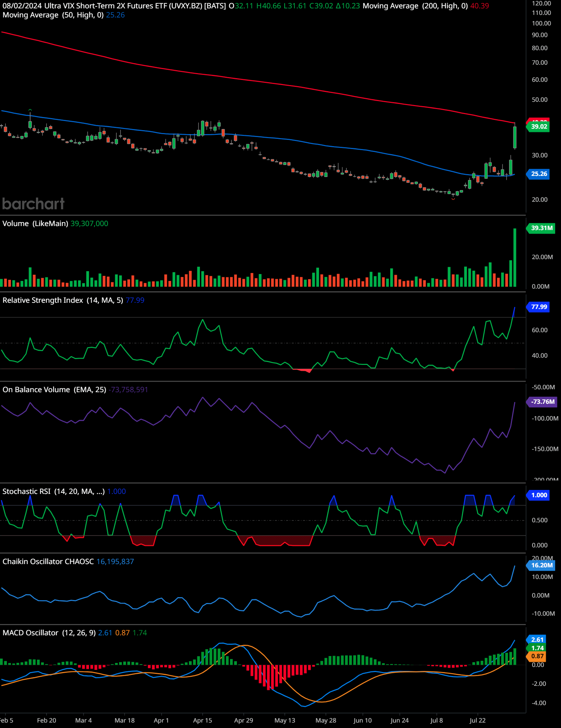This screenshot has height=728, width=561.
Task: Click the Jun 10 date axis label
Action: coord(363,720)
